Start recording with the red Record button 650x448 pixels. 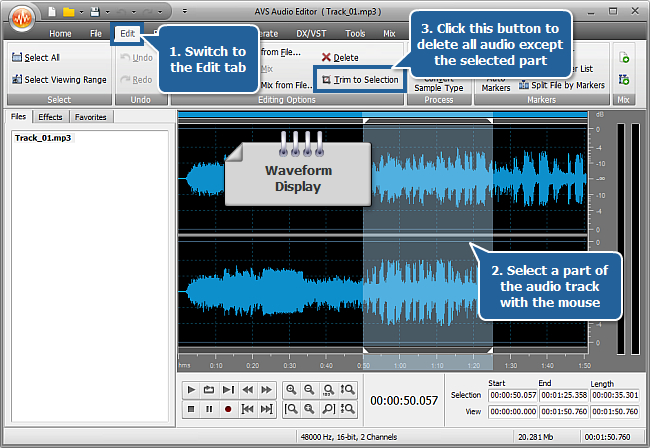tap(228, 409)
